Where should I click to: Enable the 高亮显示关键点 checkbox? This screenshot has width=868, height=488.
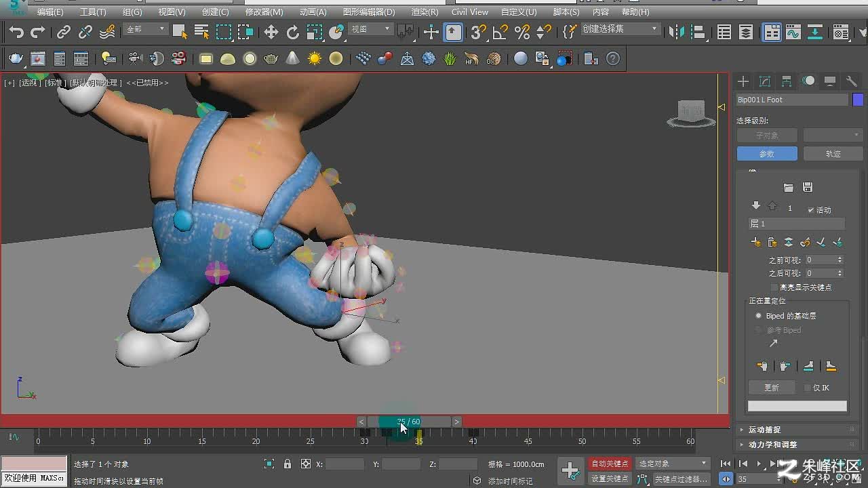click(x=774, y=287)
